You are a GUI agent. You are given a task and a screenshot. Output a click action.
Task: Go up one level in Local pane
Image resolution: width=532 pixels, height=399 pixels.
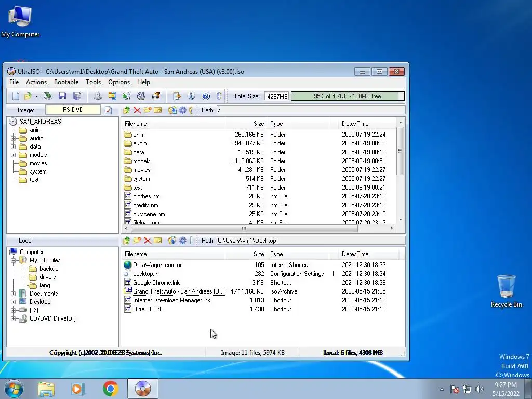127,241
